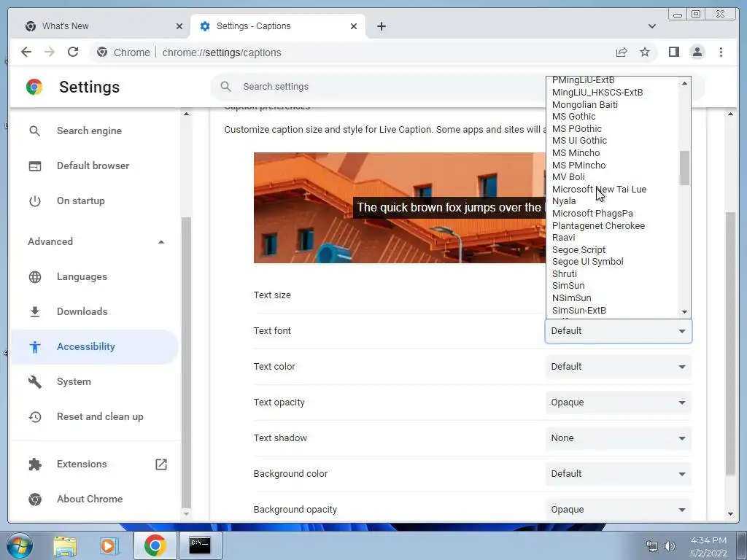Open the Background color dropdown

pos(619,474)
